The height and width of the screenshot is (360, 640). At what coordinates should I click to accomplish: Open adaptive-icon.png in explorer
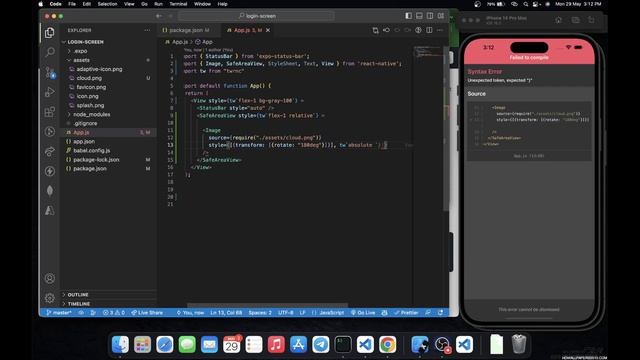tap(108, 69)
